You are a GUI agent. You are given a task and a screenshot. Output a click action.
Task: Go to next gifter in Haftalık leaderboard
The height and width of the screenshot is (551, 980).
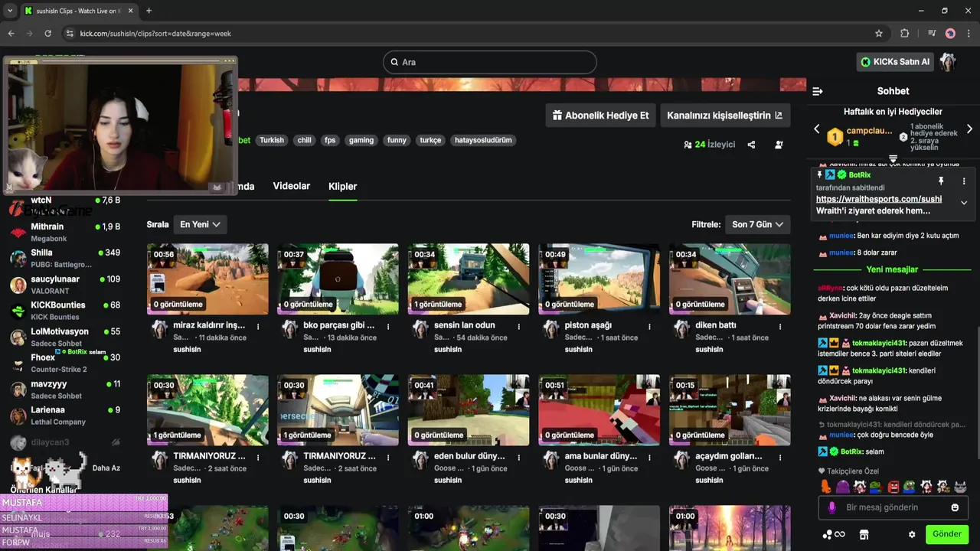[969, 129]
